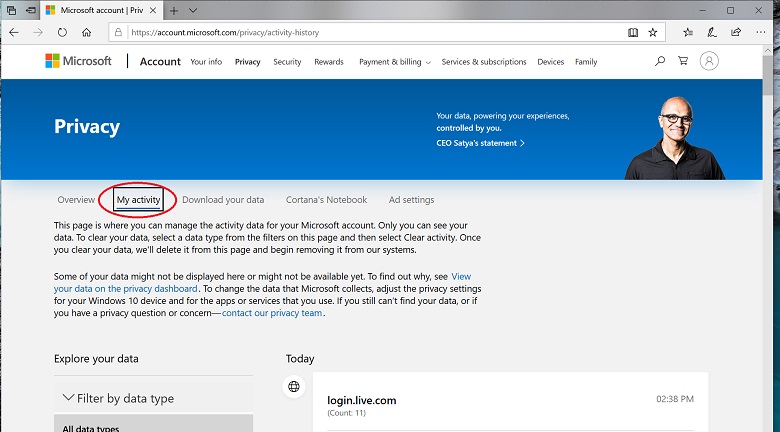Go to Rewards navigation item
The image size is (780, 432).
click(329, 62)
